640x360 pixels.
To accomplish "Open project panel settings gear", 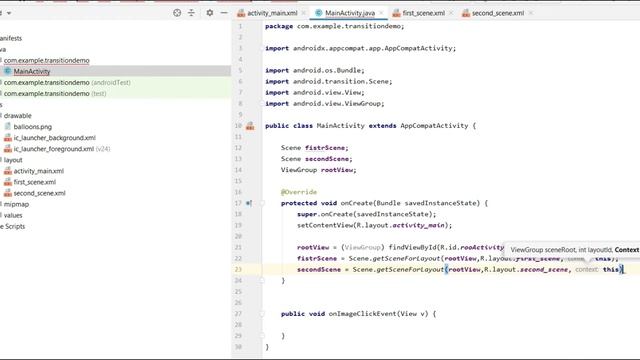I will click(209, 13).
